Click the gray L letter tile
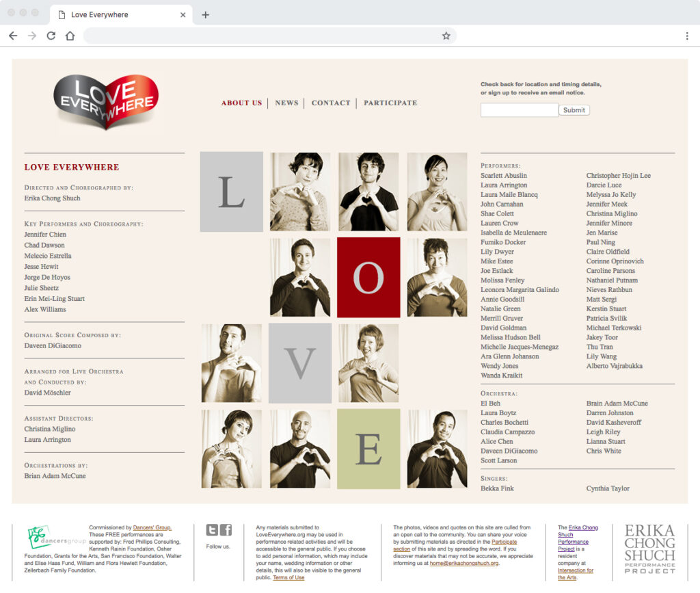Image resolution: width=700 pixels, height=593 pixels. coord(231,192)
